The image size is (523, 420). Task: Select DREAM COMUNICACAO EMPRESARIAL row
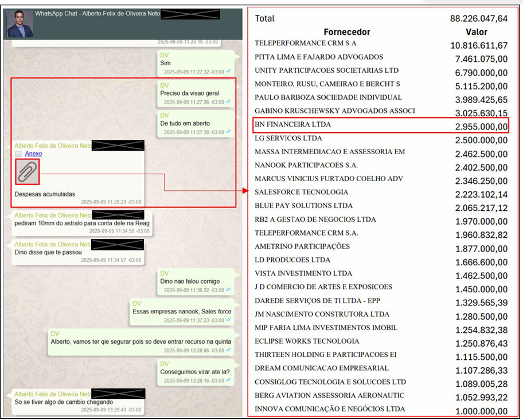(381, 369)
